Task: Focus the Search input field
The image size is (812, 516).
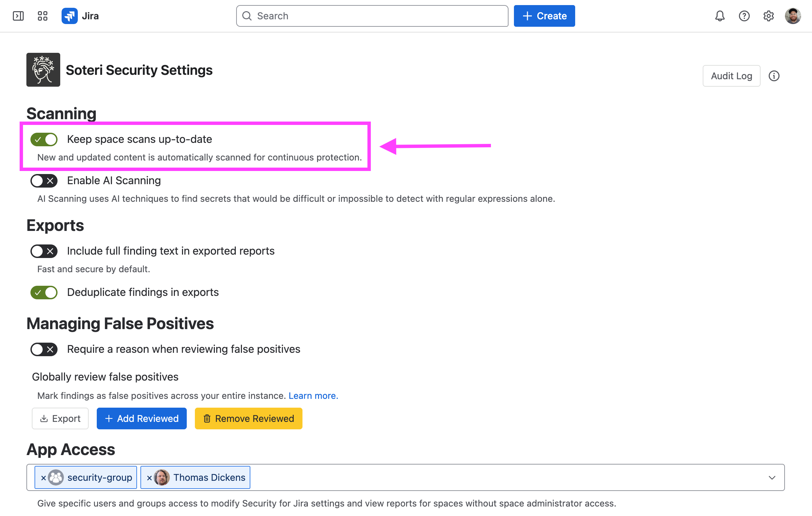Action: (x=372, y=16)
